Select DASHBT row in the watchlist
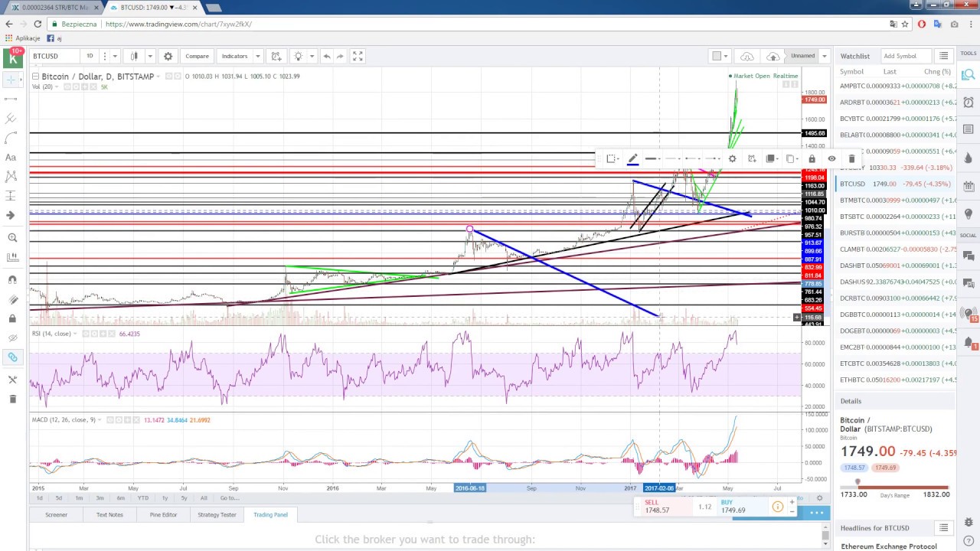 pos(895,266)
